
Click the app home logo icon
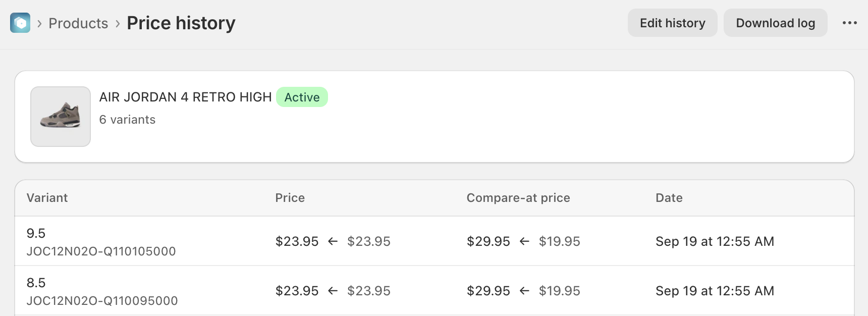pos(20,23)
